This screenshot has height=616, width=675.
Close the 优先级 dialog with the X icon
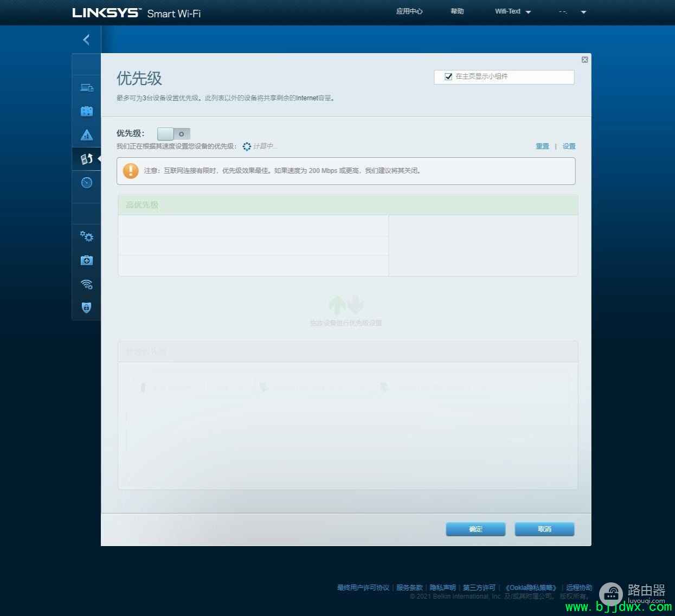click(584, 60)
